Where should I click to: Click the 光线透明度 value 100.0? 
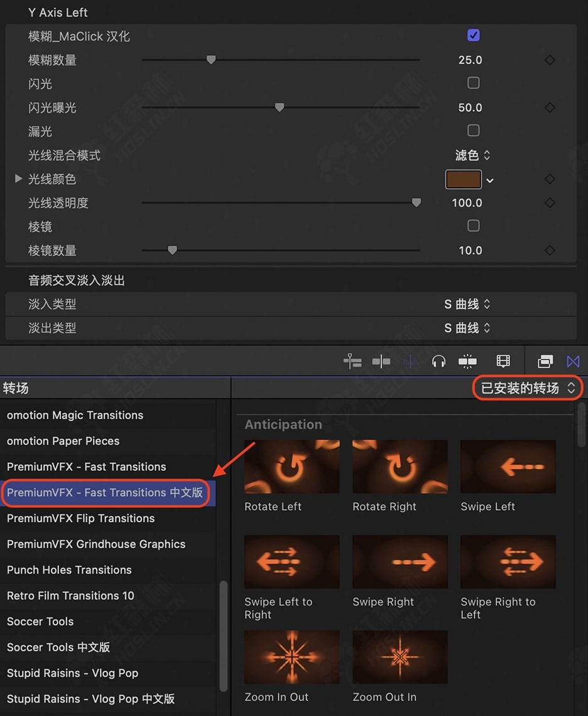coord(467,203)
